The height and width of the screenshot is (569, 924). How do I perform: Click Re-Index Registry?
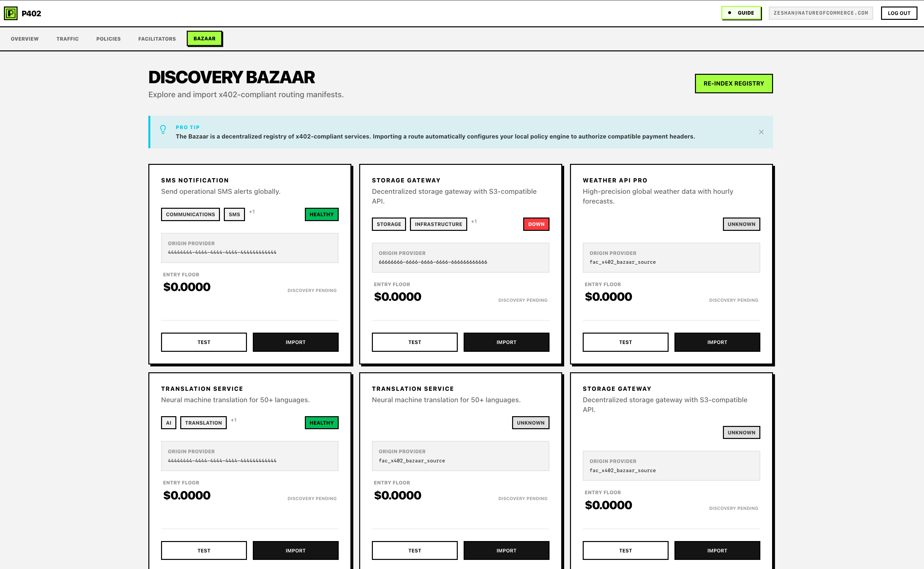coord(733,83)
